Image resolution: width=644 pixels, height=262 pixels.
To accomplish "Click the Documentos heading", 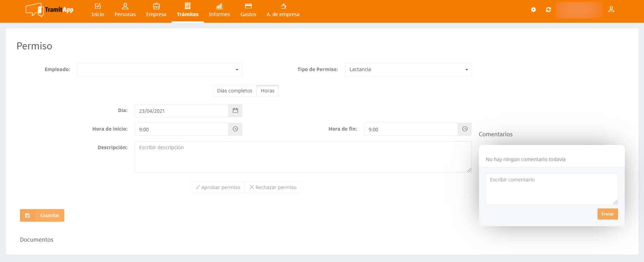I will [37, 240].
